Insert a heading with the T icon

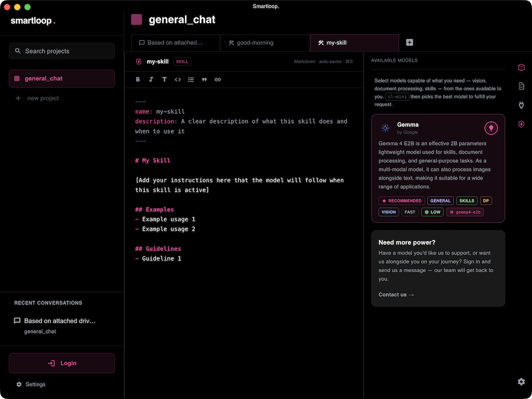[x=164, y=79]
